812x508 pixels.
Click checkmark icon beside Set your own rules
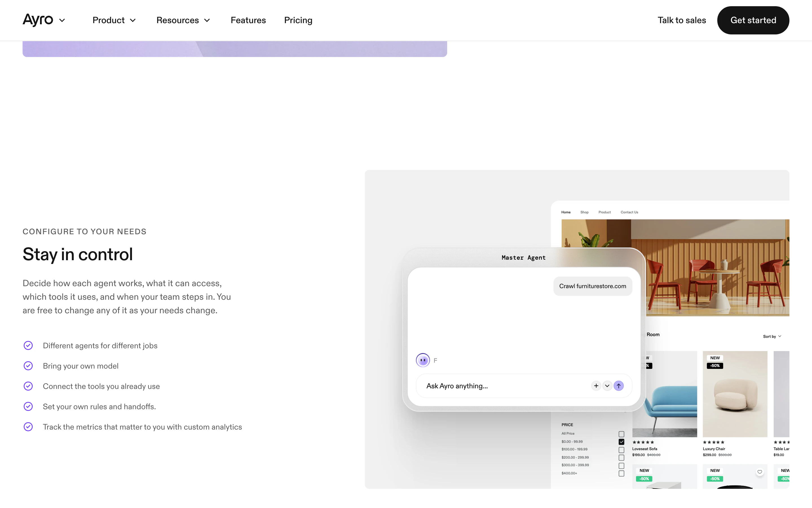pyautogui.click(x=28, y=406)
